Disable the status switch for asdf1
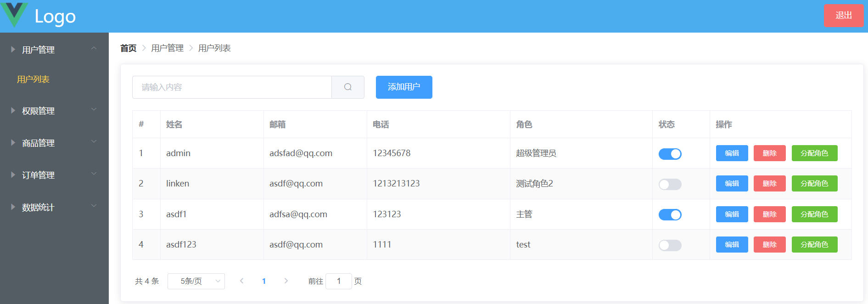 tap(670, 214)
